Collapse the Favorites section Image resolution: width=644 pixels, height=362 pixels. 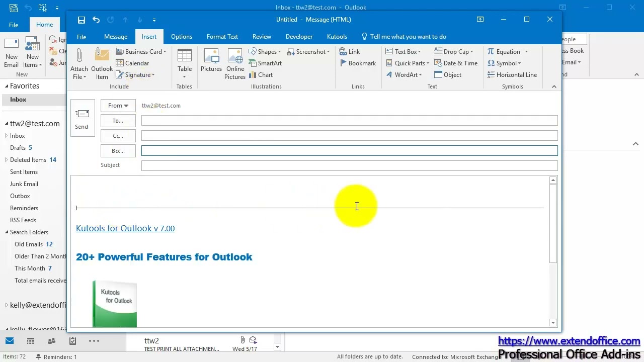coord(7,86)
